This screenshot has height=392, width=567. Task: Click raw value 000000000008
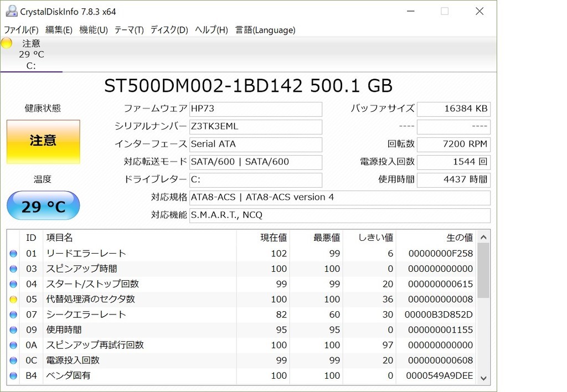(x=440, y=300)
